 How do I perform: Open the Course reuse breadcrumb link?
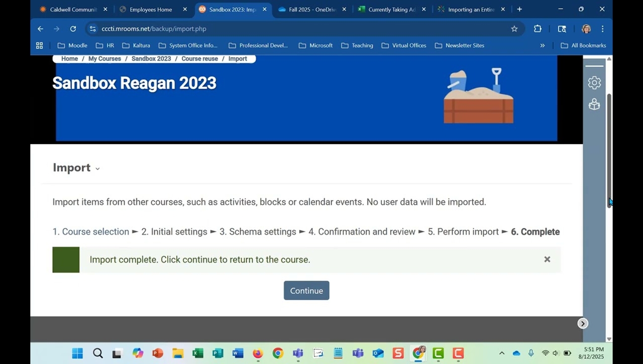point(199,59)
